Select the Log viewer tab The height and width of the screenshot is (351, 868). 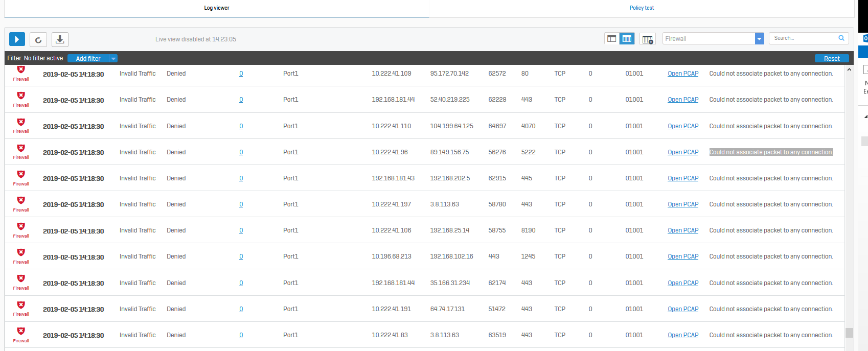(217, 8)
